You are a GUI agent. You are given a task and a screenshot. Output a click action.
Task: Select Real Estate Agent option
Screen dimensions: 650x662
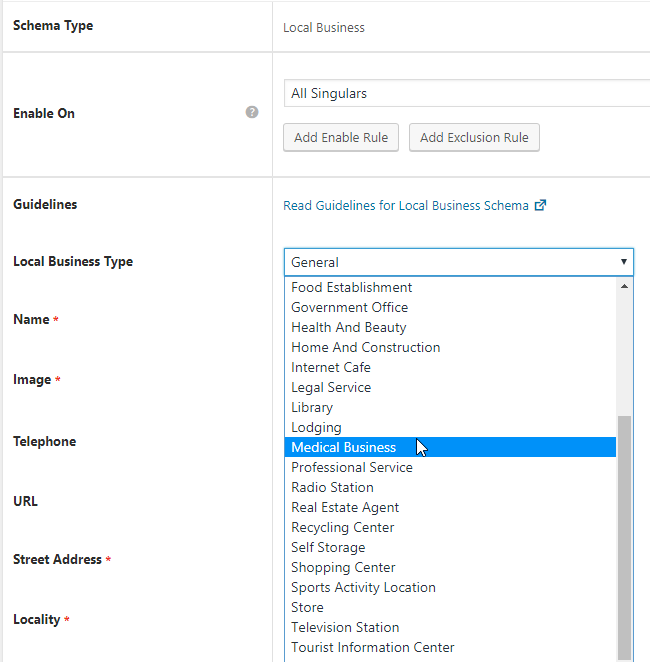345,507
